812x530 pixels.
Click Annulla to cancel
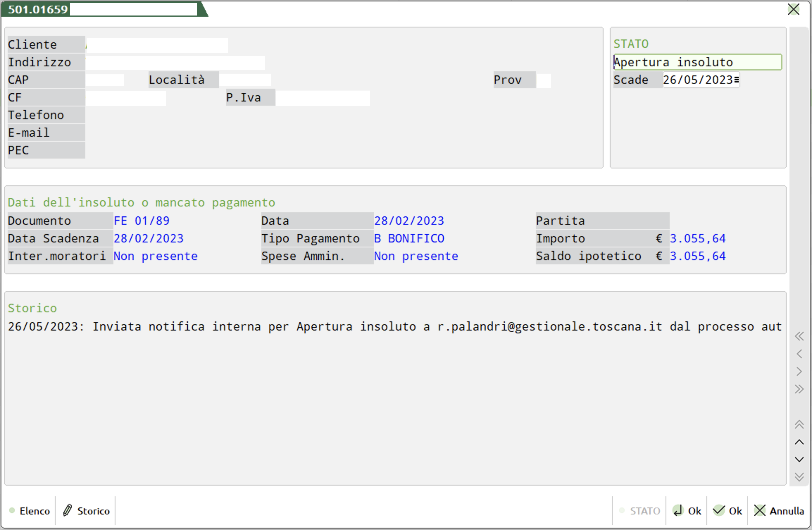[779, 511]
